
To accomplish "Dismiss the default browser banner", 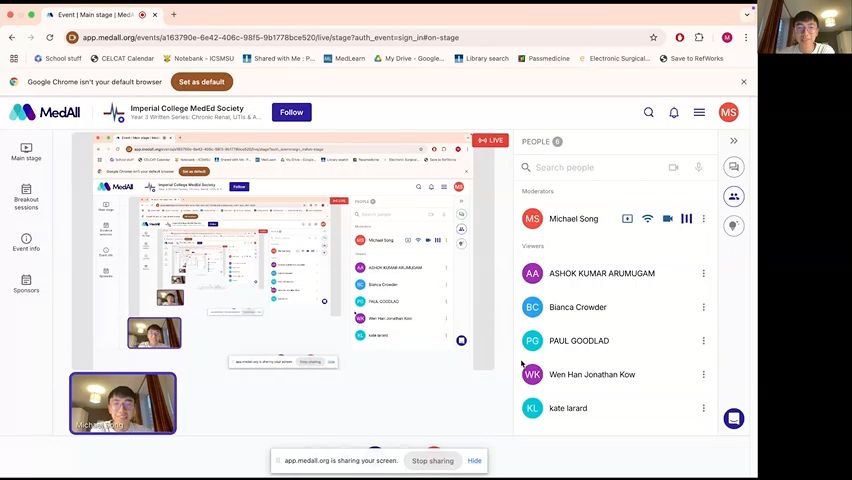I will pyautogui.click(x=744, y=82).
